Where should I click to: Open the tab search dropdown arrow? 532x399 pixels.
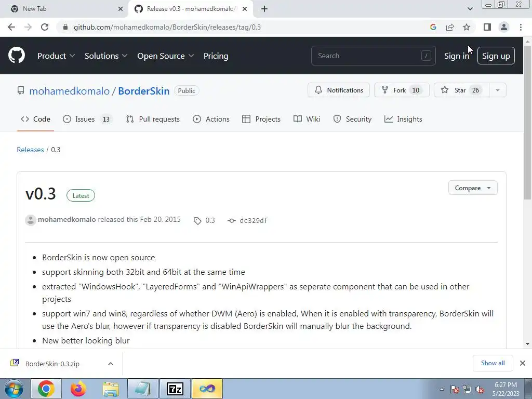point(470,9)
